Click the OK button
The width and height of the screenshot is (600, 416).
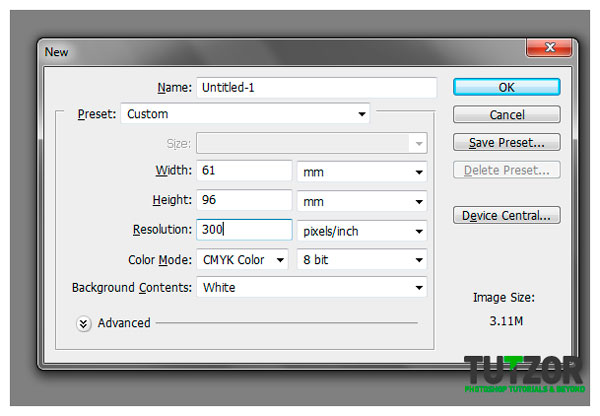coord(506,88)
